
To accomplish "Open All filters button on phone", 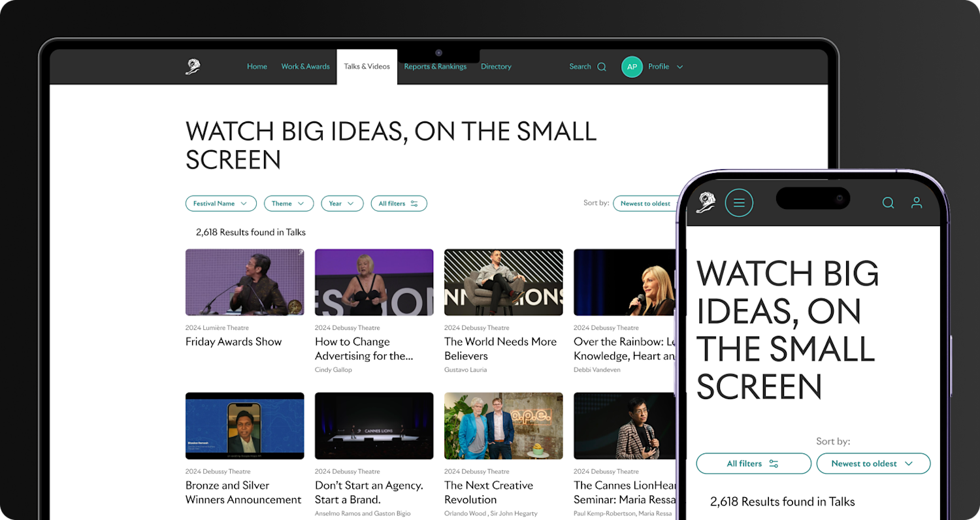I will pyautogui.click(x=753, y=464).
